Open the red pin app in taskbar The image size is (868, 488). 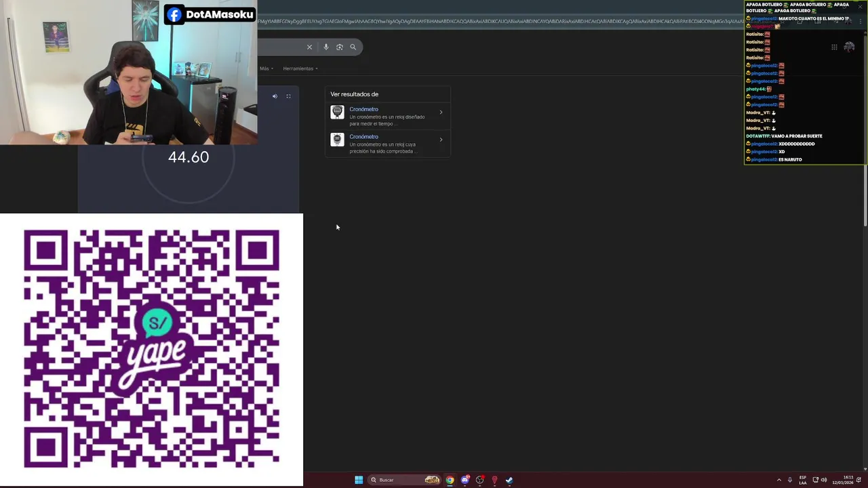pyautogui.click(x=494, y=480)
